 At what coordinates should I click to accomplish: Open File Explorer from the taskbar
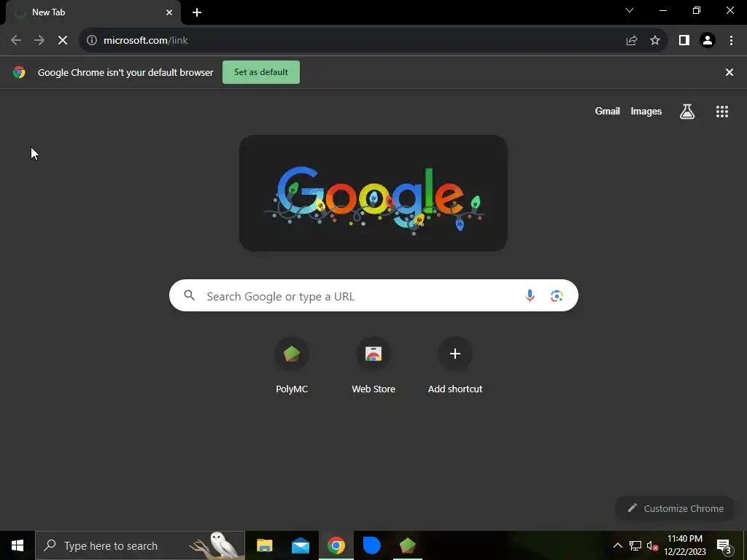pyautogui.click(x=264, y=545)
